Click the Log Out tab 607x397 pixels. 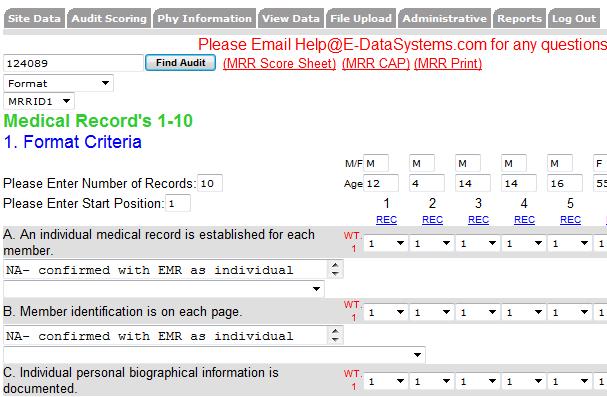[574, 18]
